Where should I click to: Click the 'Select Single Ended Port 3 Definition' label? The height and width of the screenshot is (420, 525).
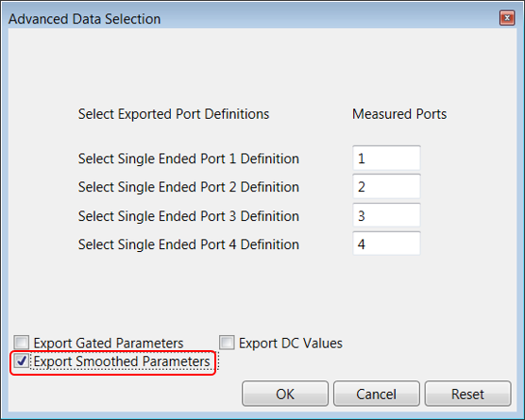point(189,216)
